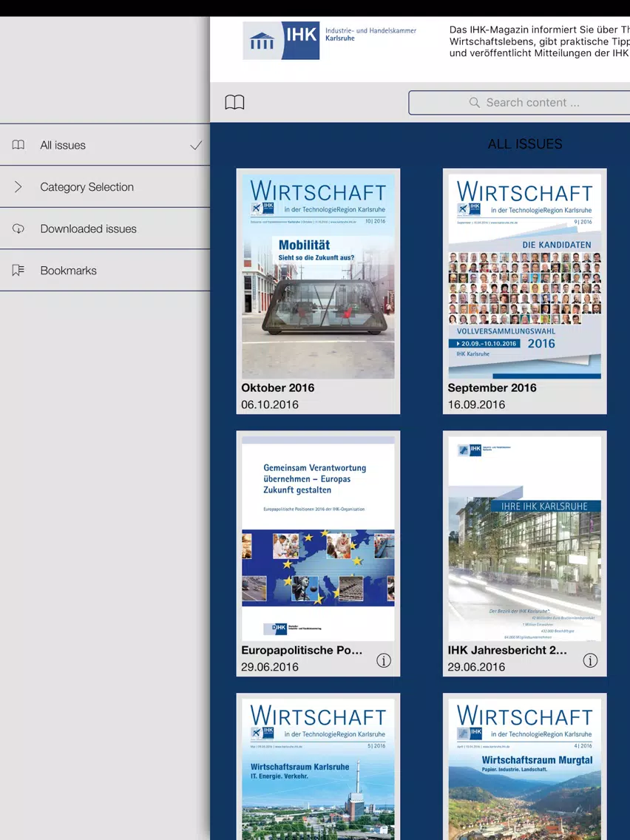Click the magnifier icon in search field
This screenshot has height=840, width=630.
click(x=474, y=102)
